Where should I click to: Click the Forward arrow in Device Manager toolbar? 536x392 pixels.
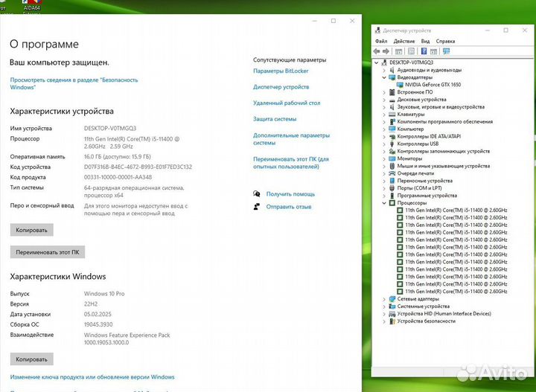[x=386, y=51]
